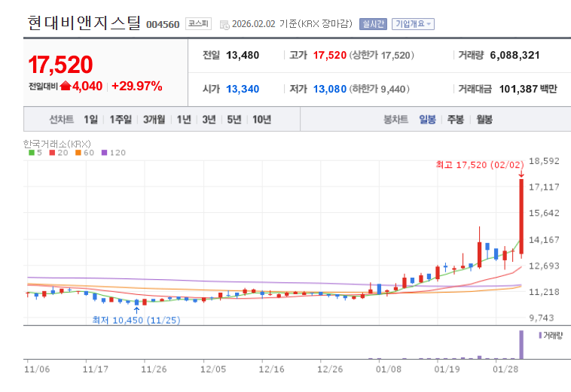Viewport: 571px width, 392px height.
Task: Select the 10년 line chart tab
Action: click(262, 120)
